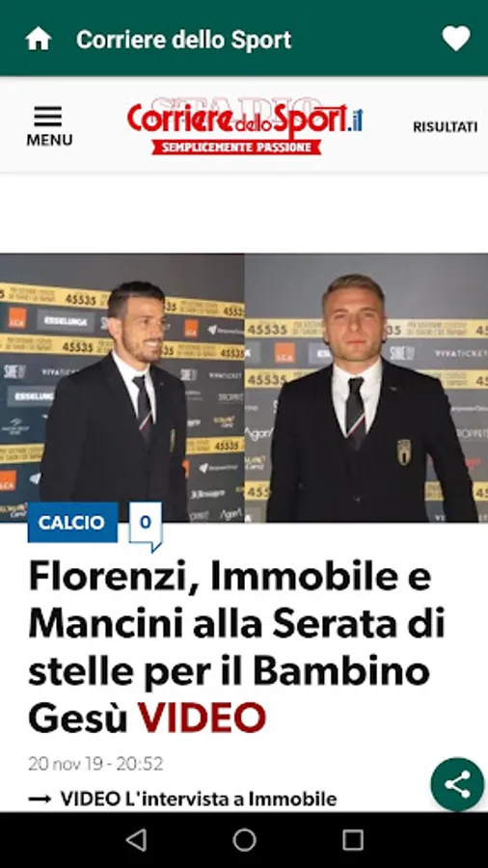The height and width of the screenshot is (868, 488).
Task: Tap the left photo of the bearded man
Action: 122,388
